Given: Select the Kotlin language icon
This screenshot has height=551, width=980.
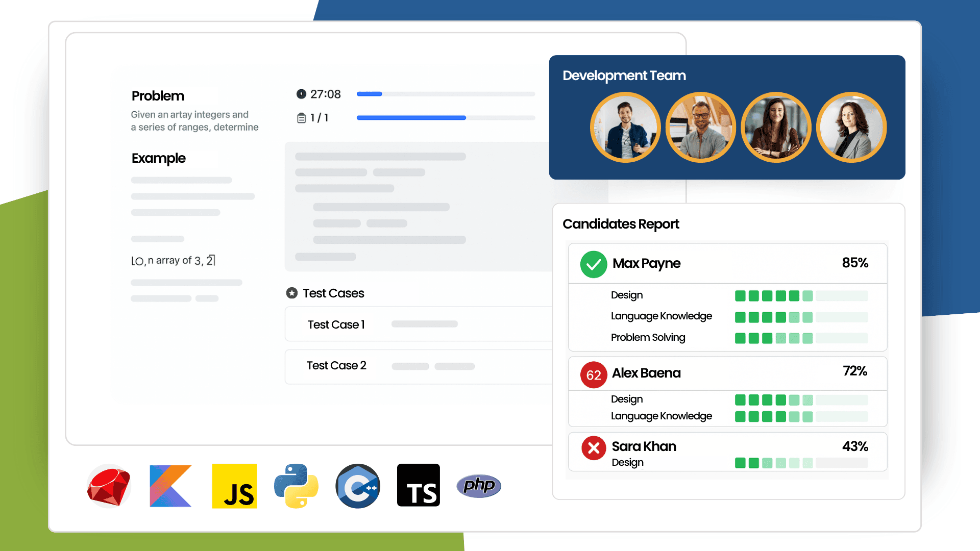Looking at the screenshot, I should click(x=170, y=485).
